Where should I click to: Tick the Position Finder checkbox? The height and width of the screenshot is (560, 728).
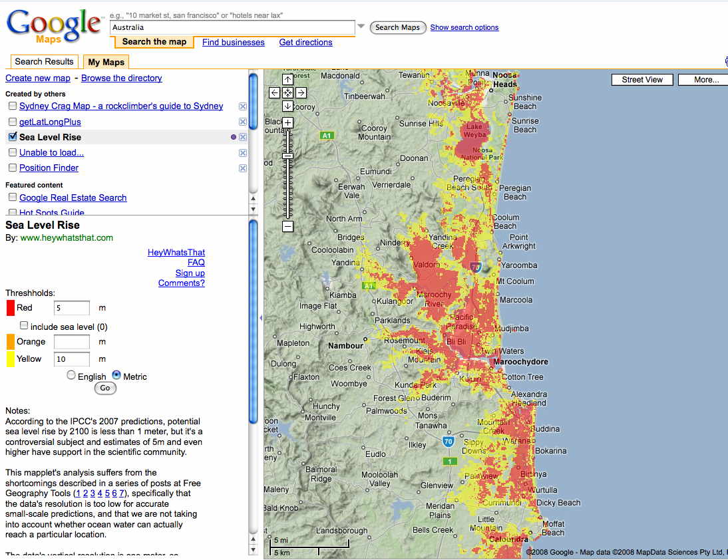pyautogui.click(x=13, y=168)
